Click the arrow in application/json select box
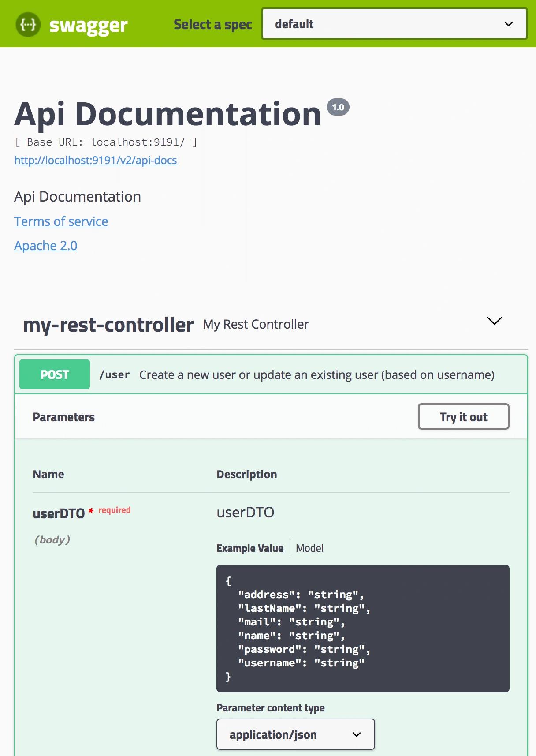This screenshot has width=536, height=756. coord(357,734)
